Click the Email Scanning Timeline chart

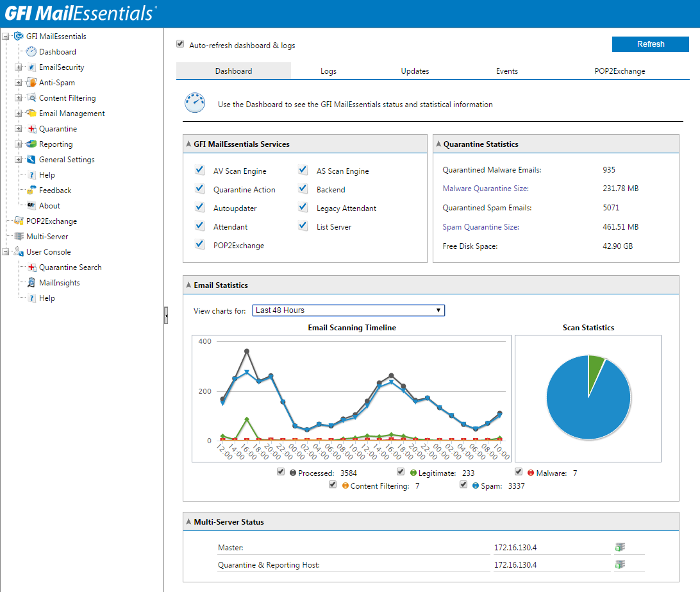click(351, 398)
